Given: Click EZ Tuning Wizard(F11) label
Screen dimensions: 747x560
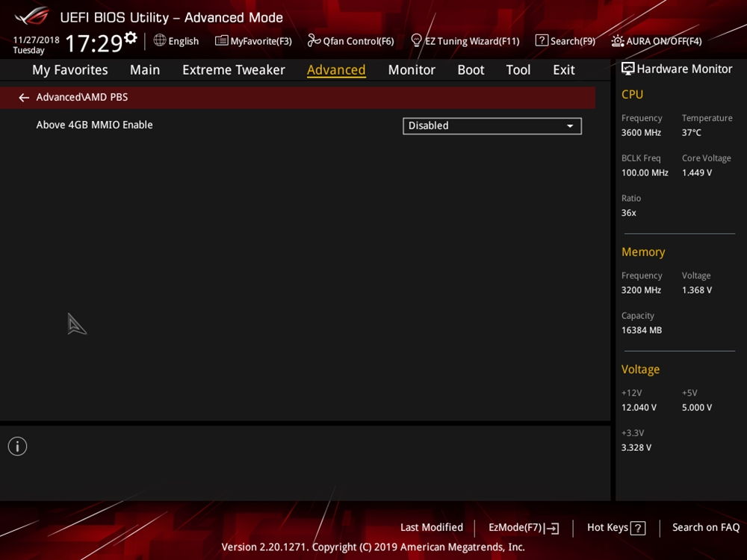Looking at the screenshot, I should click(472, 41).
